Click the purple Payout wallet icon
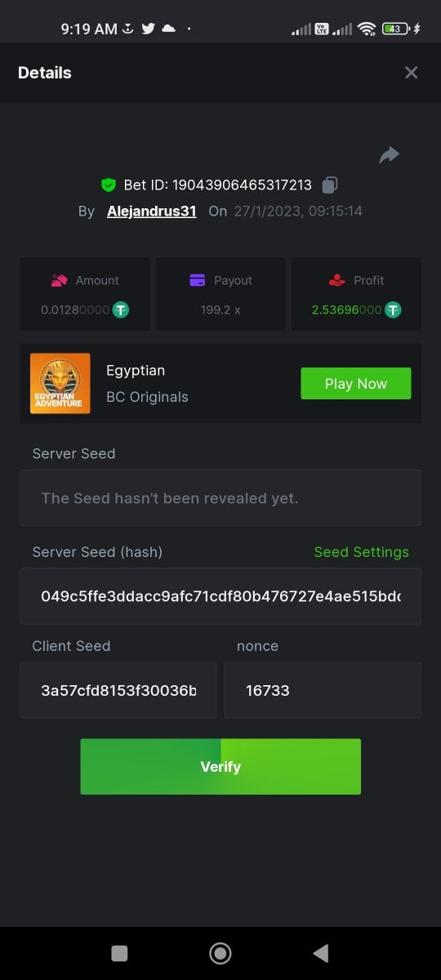Screen dimensions: 441x980 coord(197,280)
